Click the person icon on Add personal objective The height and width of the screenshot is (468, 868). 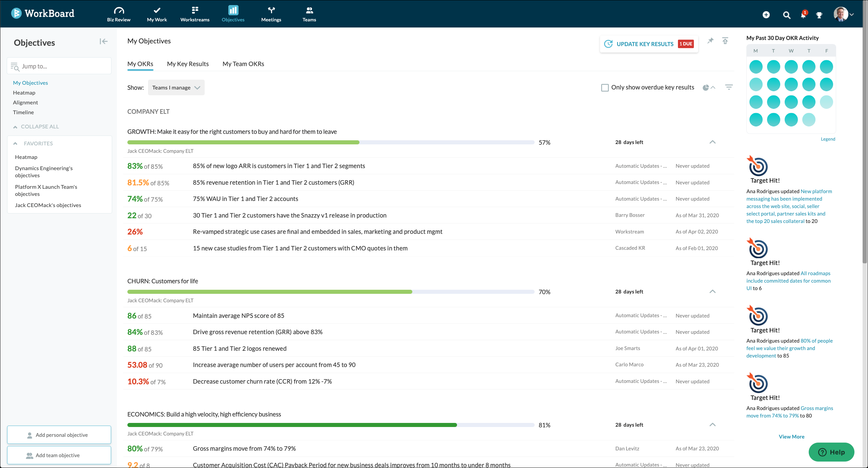[x=29, y=435]
